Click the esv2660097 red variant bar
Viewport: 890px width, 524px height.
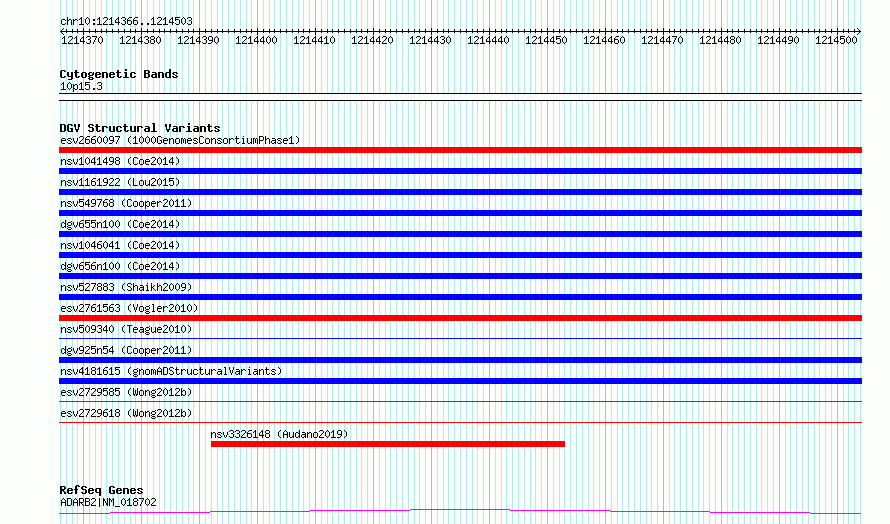tap(460, 150)
